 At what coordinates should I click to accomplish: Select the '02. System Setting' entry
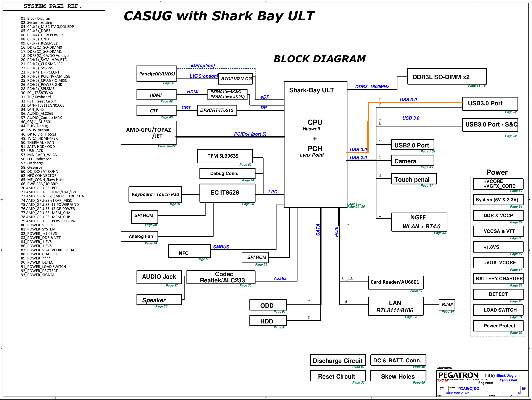(36, 23)
